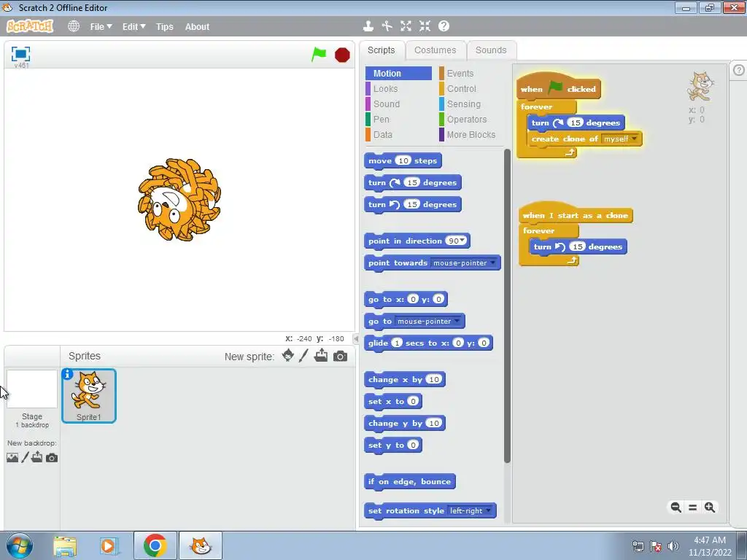Open File Explorer from the taskbar
The height and width of the screenshot is (560, 747).
pos(65,545)
